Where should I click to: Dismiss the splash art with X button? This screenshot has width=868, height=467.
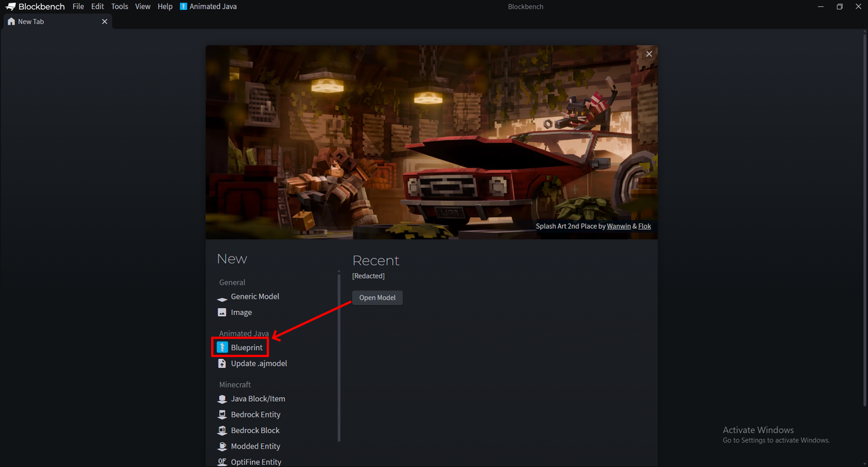click(649, 54)
